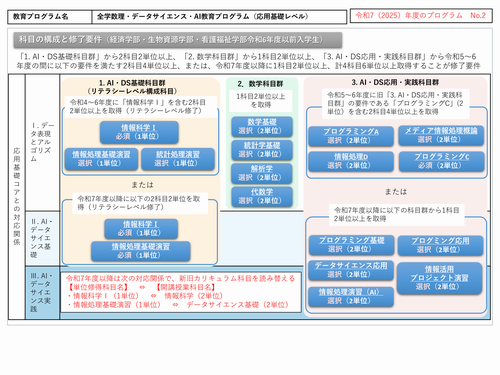Click the 【開講授業科目名】 red label

point(185,287)
